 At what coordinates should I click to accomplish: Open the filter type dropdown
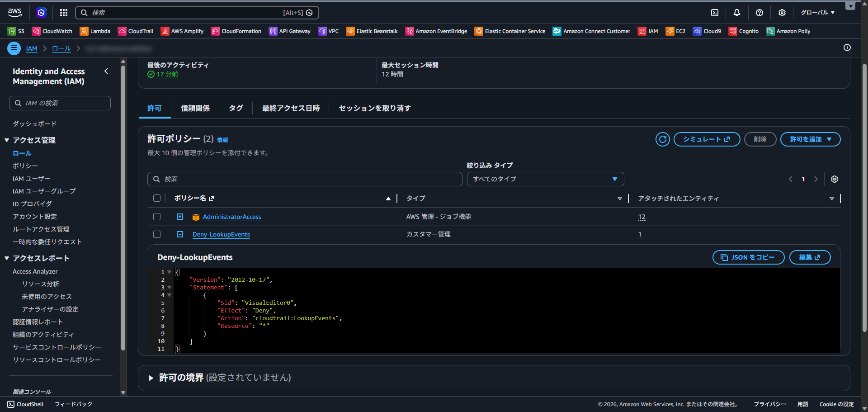click(545, 179)
